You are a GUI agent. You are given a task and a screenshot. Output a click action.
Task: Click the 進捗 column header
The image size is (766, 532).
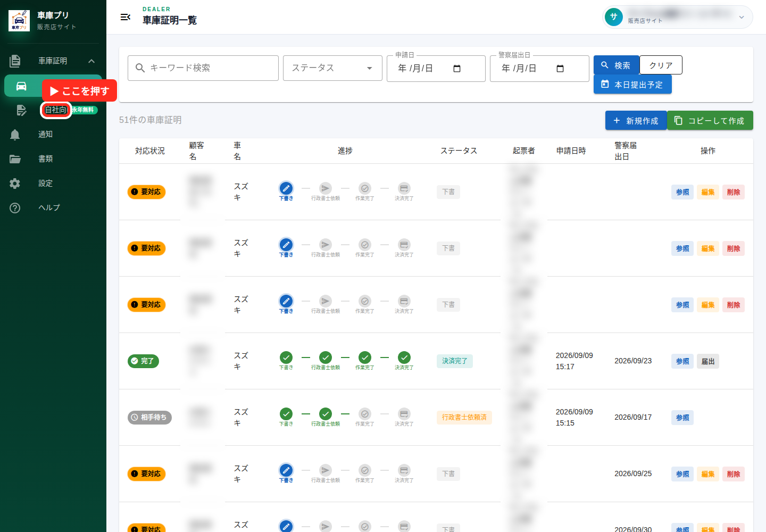tap(345, 151)
